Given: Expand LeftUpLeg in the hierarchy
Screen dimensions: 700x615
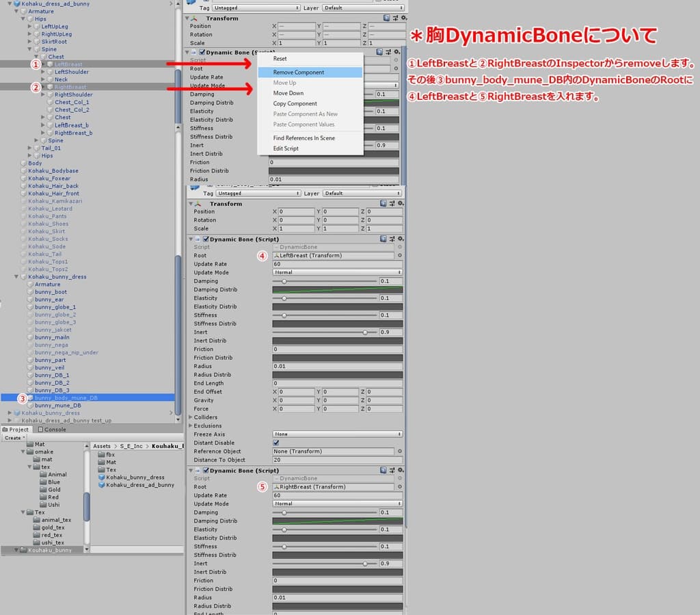Looking at the screenshot, I should [x=30, y=27].
